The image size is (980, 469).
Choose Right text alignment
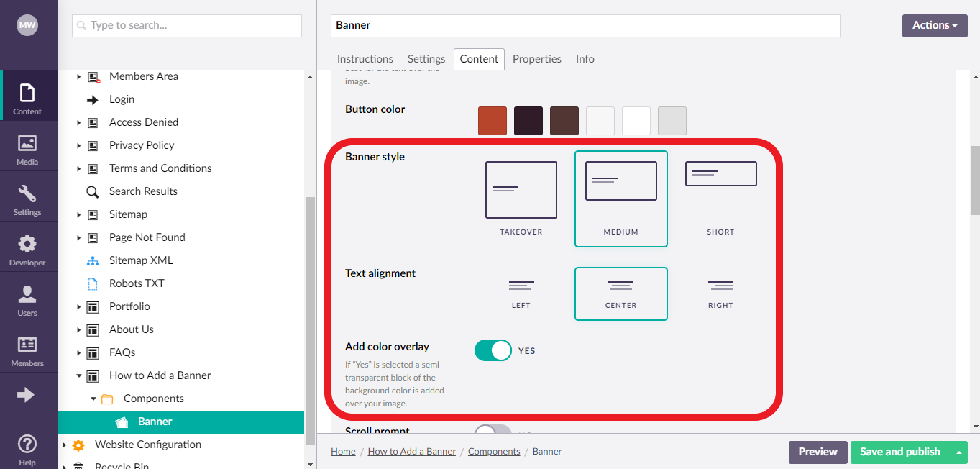(720, 293)
